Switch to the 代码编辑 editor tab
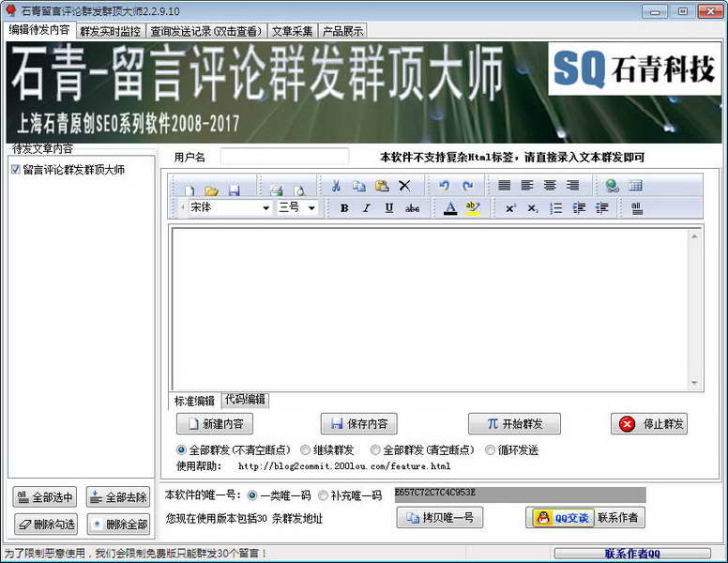The height and width of the screenshot is (563, 728). (x=245, y=399)
